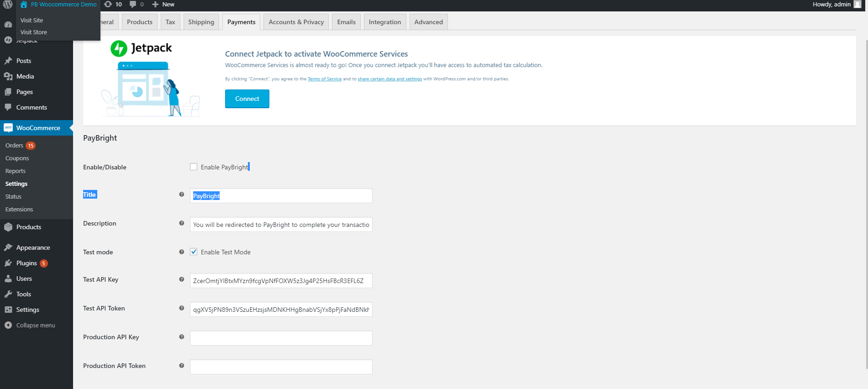
Task: Click the PB Woocommerce Demo site name
Action: click(63, 4)
